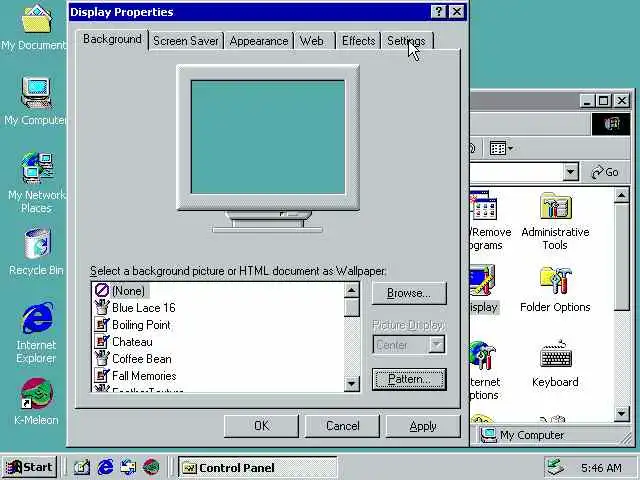Screen dimensions: 640x480
Task: Select the My Computer desktop icon
Action: (x=36, y=93)
